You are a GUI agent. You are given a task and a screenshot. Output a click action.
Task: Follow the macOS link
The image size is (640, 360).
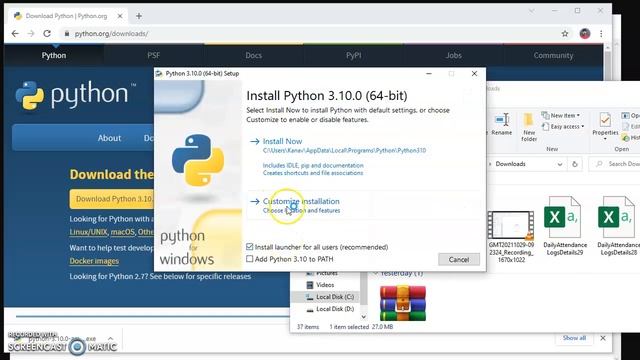coord(122,232)
